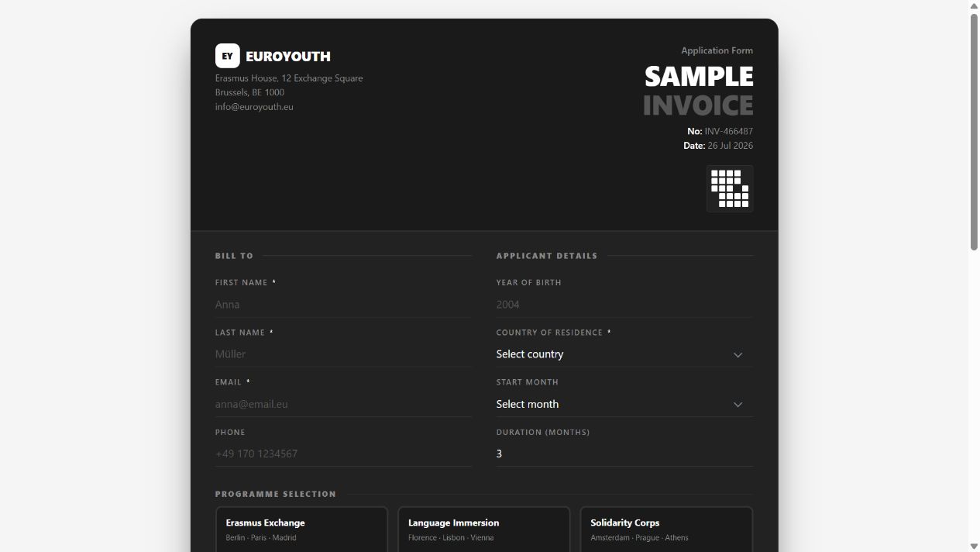This screenshot has width=980, height=552.
Task: Click the Duration (Months) field
Action: (624, 454)
